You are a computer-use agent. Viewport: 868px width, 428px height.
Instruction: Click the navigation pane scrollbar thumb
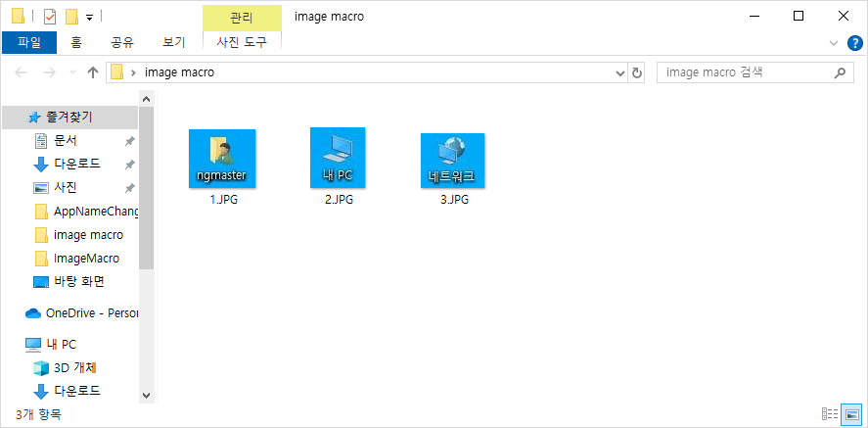click(146, 188)
